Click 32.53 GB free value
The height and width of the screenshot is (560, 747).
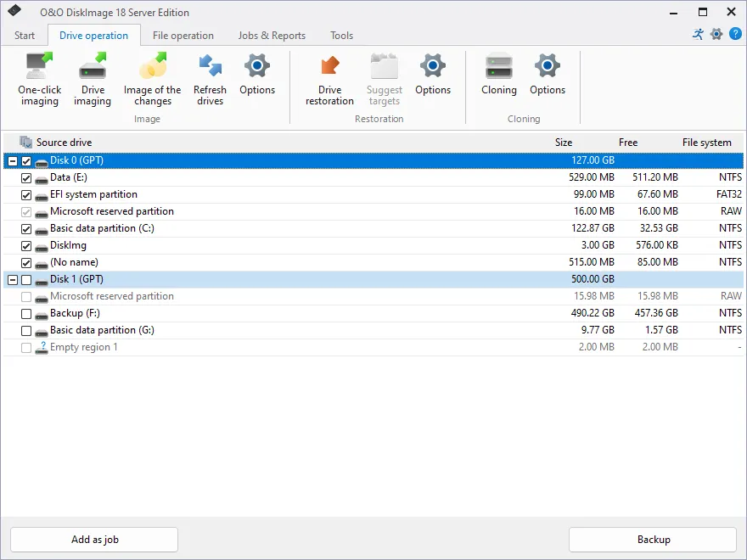tap(659, 228)
